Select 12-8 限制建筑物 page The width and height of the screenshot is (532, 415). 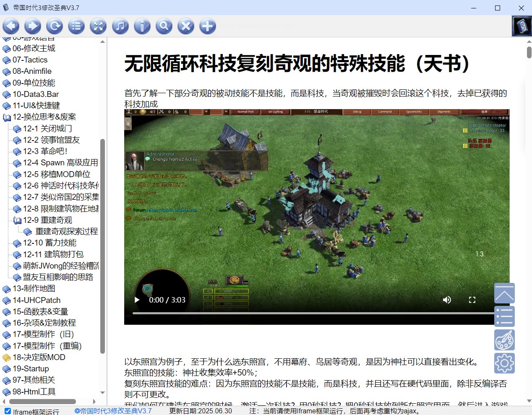[61, 209]
